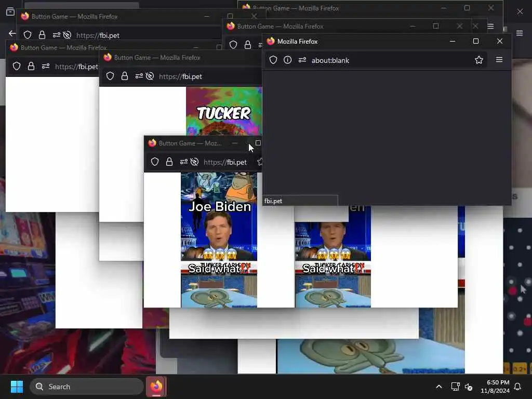This screenshot has width=532, height=399.
Task: Minimize the about:blank Mozilla Firefox window
Action: (453, 41)
